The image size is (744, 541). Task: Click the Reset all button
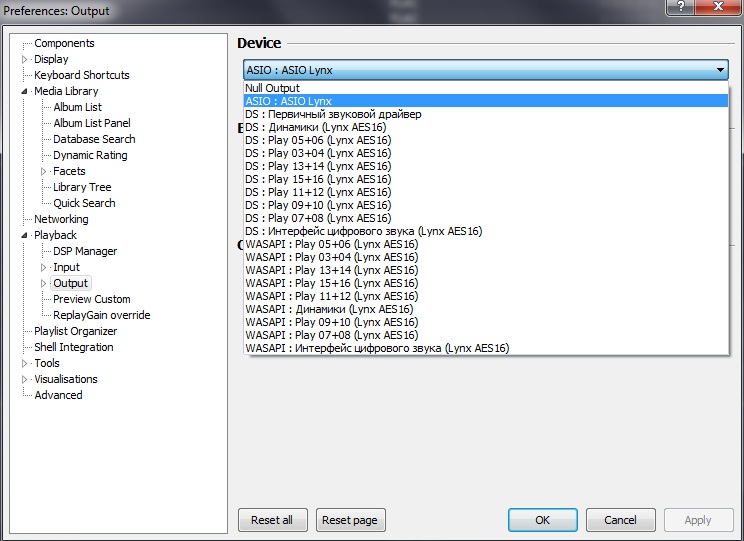pyautogui.click(x=272, y=520)
